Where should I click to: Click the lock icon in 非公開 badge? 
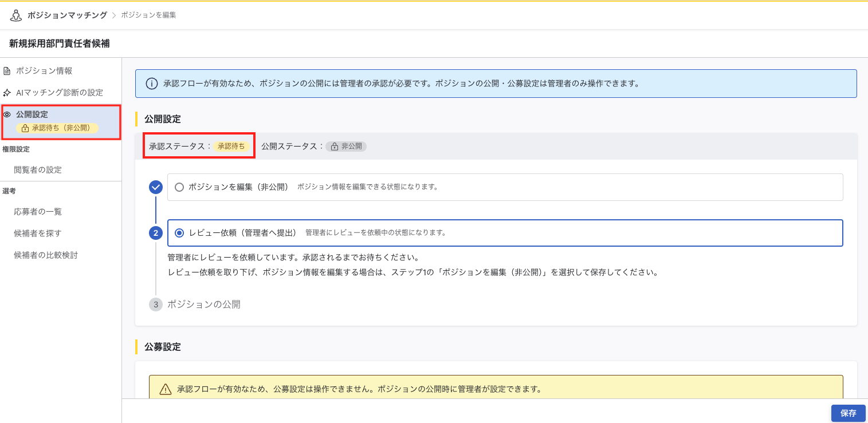coord(333,147)
